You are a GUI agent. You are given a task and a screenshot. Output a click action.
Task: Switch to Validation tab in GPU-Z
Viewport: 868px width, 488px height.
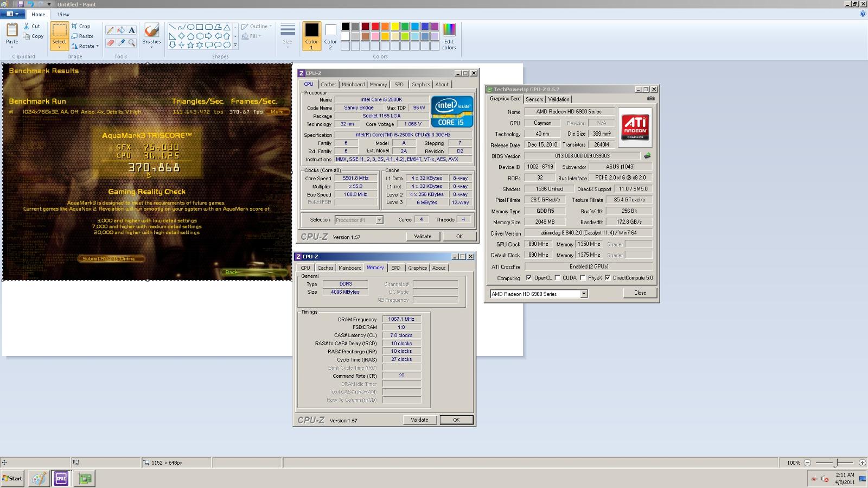tap(559, 99)
